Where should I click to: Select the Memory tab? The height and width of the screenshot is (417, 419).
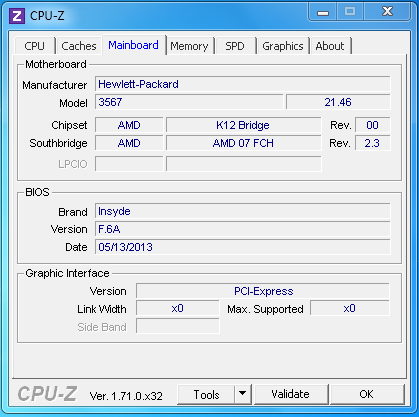[189, 46]
